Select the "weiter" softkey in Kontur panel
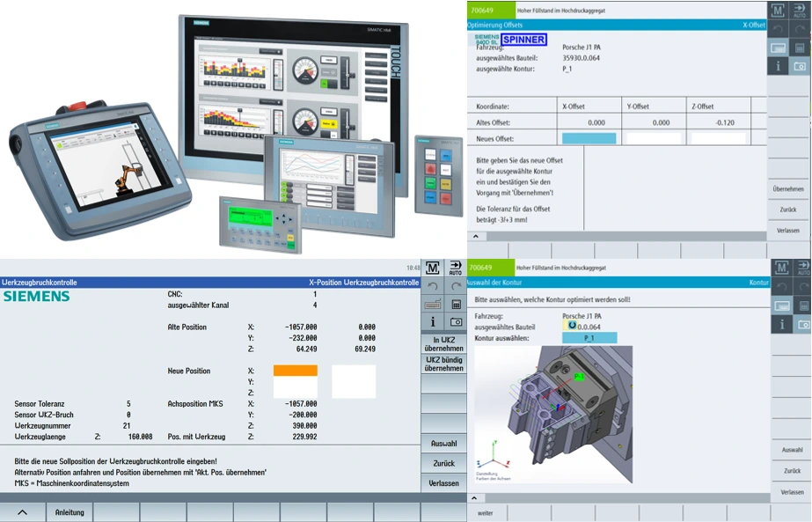 pos(486,512)
